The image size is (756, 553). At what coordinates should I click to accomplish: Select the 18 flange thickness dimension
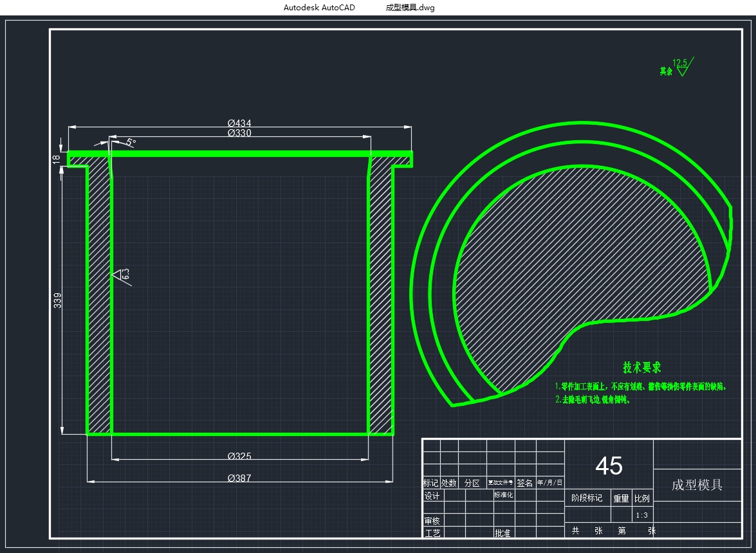pyautogui.click(x=57, y=158)
